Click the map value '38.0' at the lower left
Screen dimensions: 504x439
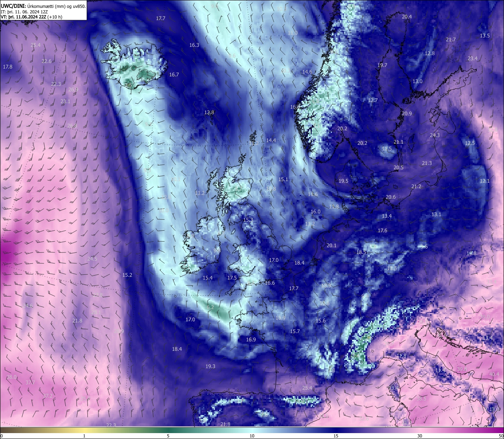coord(11,377)
